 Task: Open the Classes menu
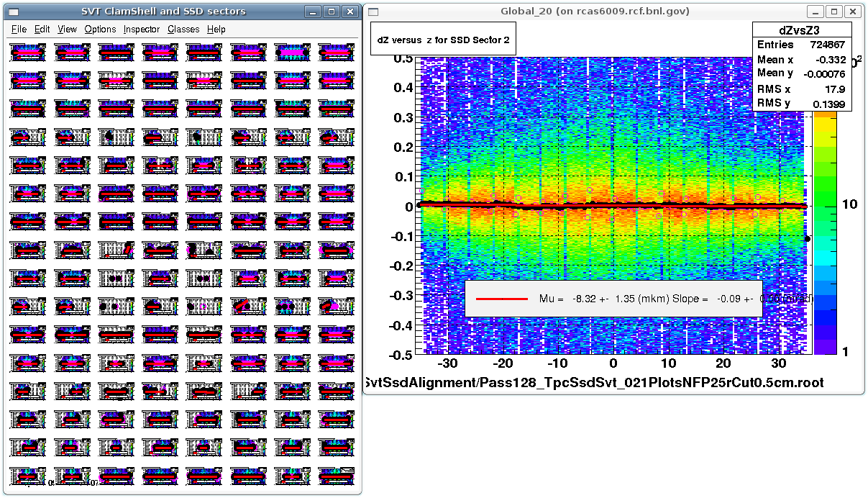[183, 30]
